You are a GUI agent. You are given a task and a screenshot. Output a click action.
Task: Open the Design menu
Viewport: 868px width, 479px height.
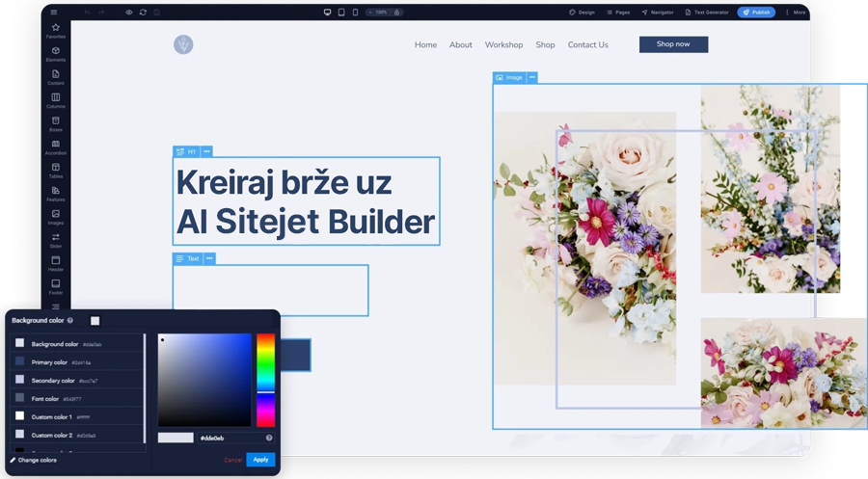tap(582, 13)
